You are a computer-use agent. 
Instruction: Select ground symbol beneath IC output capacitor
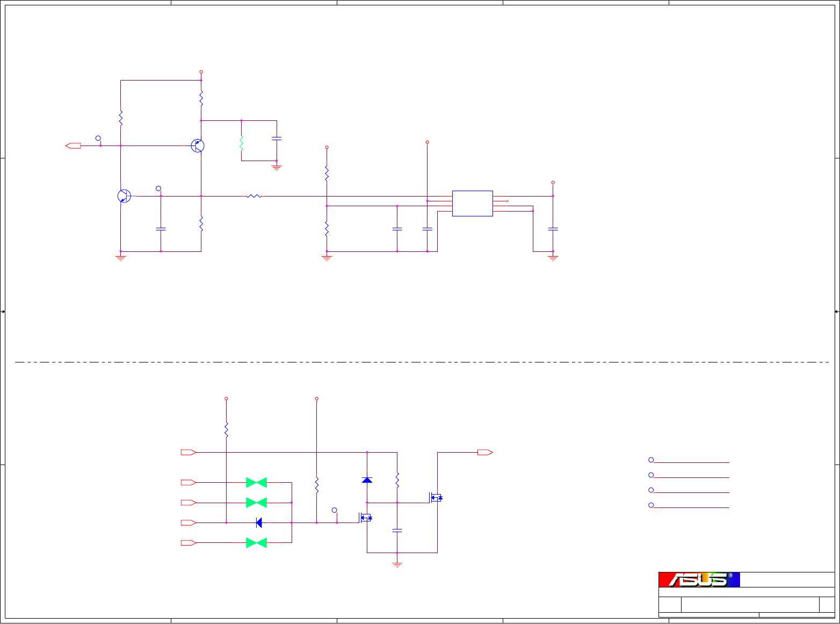pos(553,258)
